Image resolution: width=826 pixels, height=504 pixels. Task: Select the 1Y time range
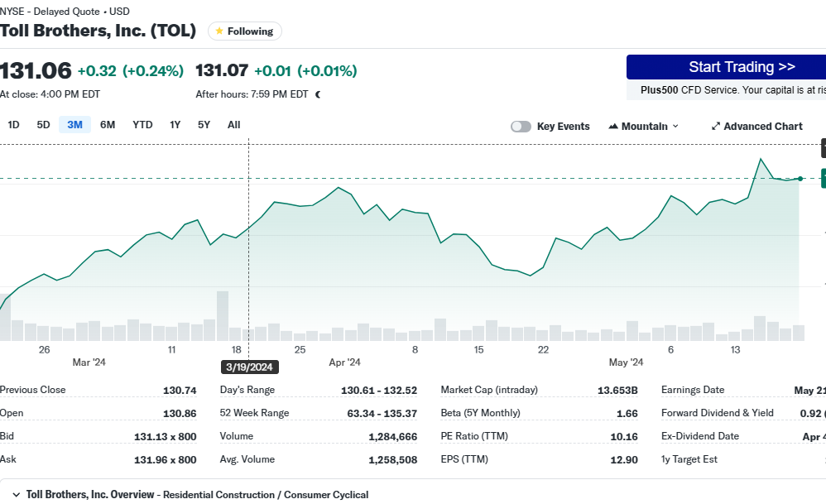point(175,125)
